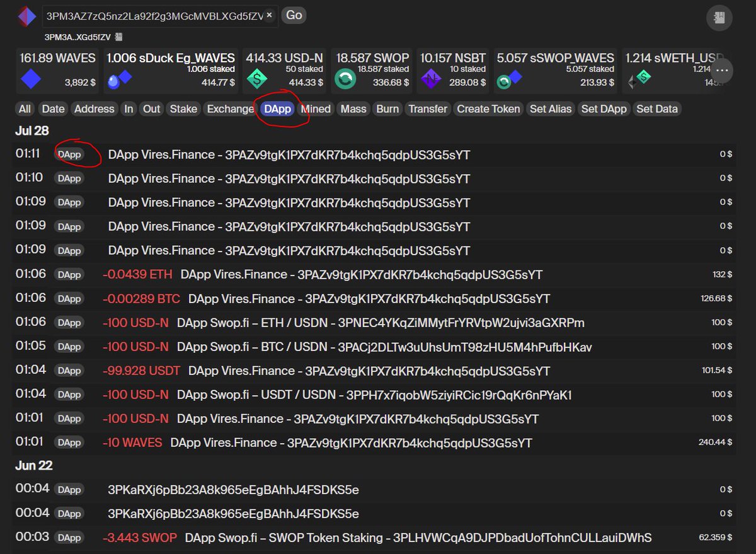Click the sSWOP_WAVES pair icon
Viewport: 756px width, 554px height.
pyautogui.click(x=508, y=79)
